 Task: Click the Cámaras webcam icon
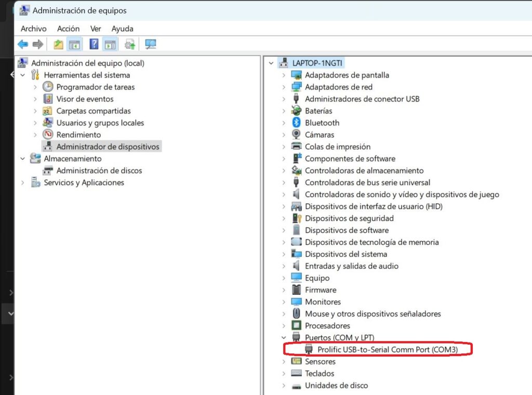[296, 135]
